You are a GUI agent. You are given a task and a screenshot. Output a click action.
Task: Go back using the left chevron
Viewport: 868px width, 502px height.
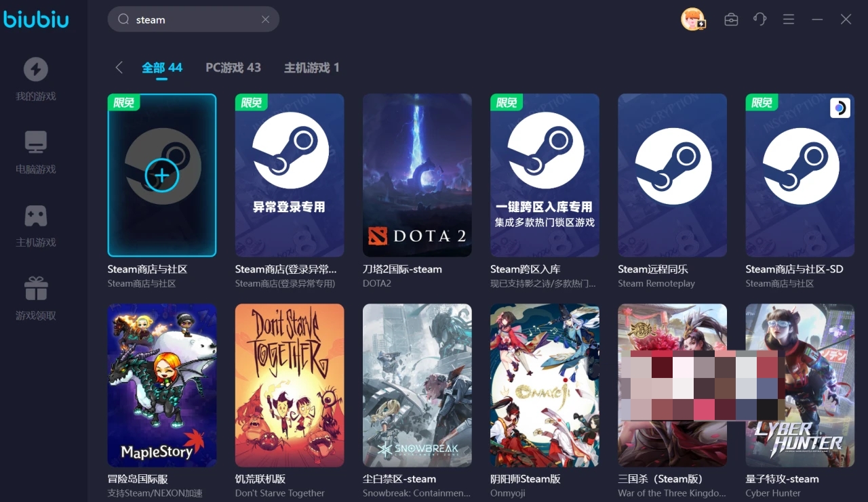[x=119, y=67]
